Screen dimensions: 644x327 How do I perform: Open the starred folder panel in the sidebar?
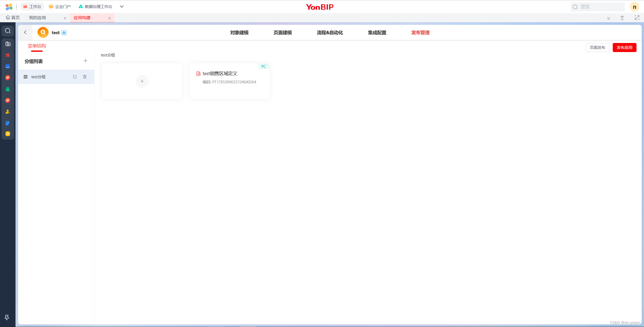tap(8, 44)
